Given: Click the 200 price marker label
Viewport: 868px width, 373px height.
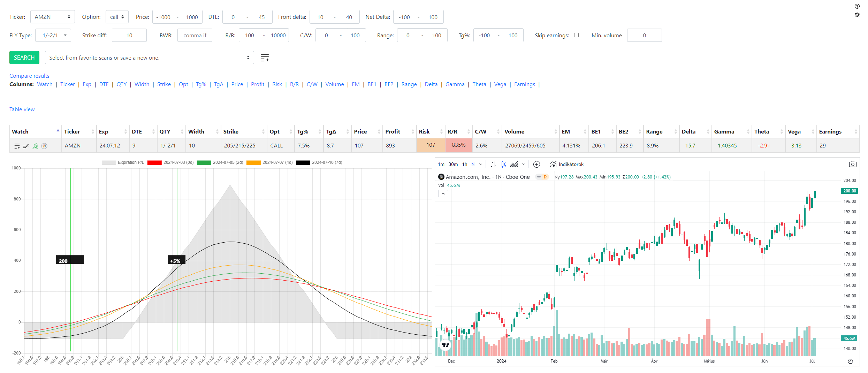Looking at the screenshot, I should pyautogui.click(x=70, y=260).
